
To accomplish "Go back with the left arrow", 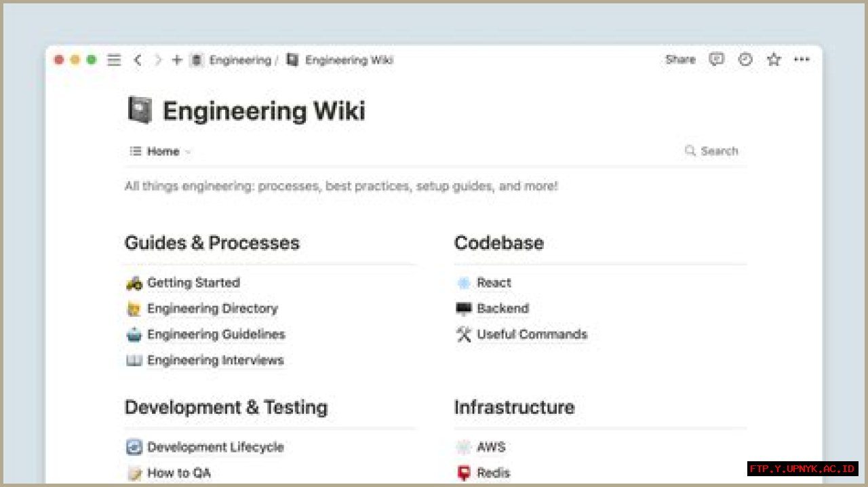I will (x=138, y=60).
